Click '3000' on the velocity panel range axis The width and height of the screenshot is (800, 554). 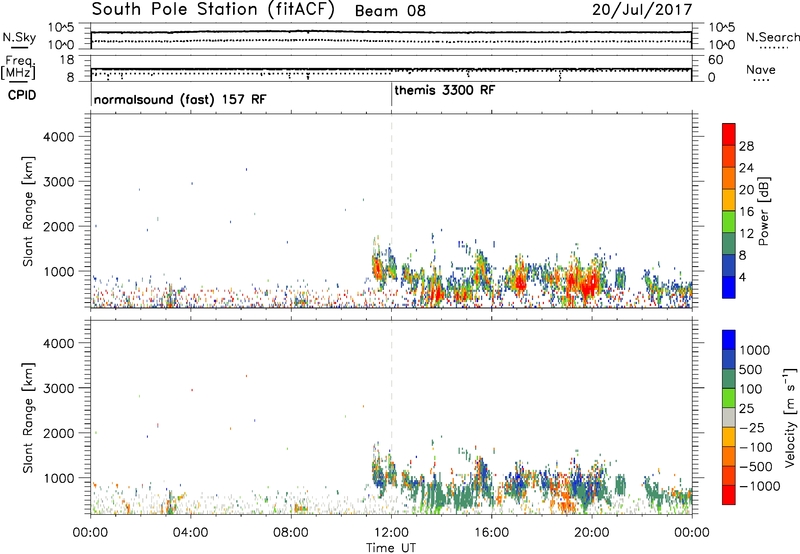pos(58,388)
